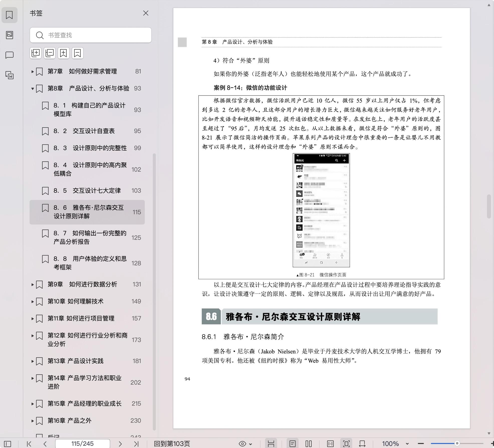Select two page view

[x=309, y=444]
